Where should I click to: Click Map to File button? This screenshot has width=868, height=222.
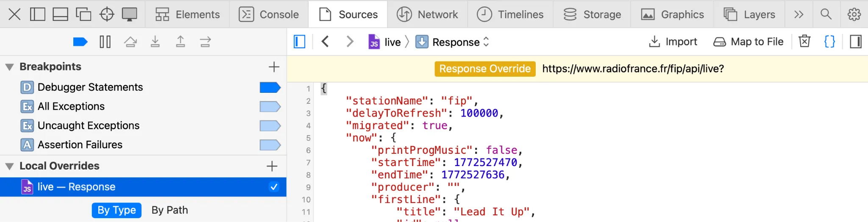point(748,42)
